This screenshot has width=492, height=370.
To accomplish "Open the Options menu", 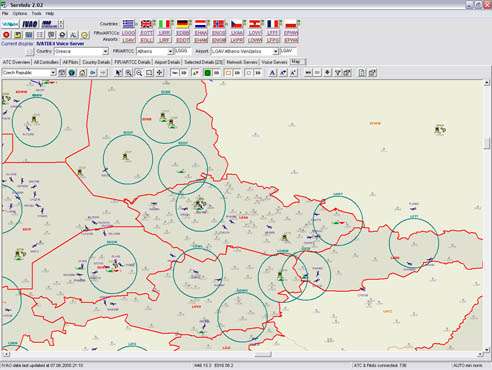I will pyautogui.click(x=20, y=14).
